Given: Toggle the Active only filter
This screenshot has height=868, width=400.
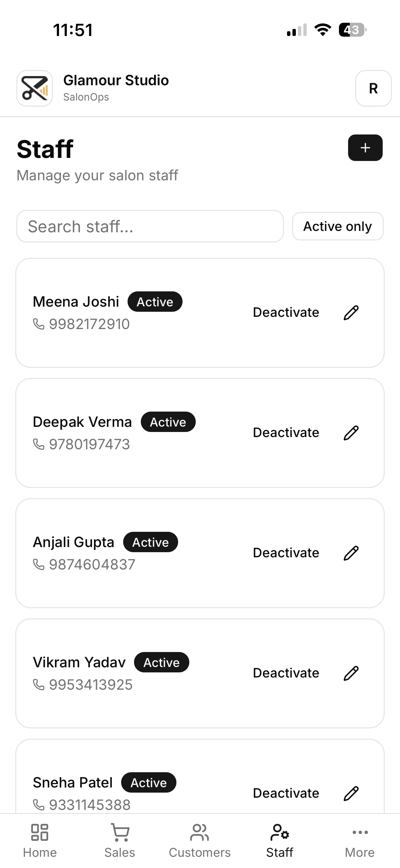Looking at the screenshot, I should point(338,226).
